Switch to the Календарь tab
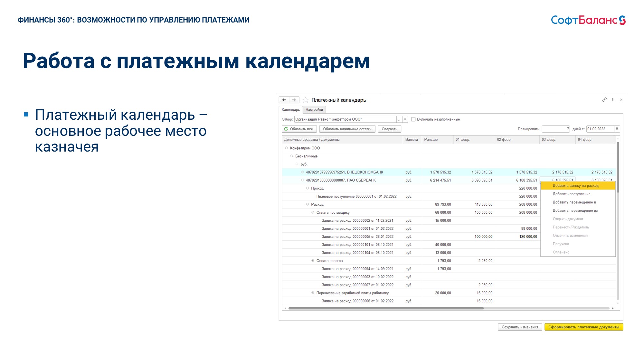644x362 pixels. tap(291, 110)
